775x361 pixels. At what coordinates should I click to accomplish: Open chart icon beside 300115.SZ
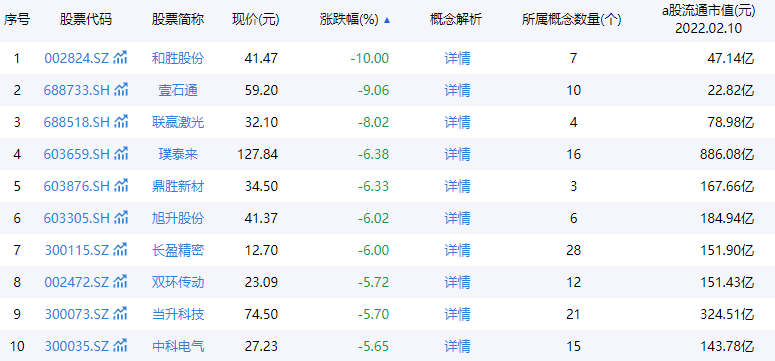point(121,250)
